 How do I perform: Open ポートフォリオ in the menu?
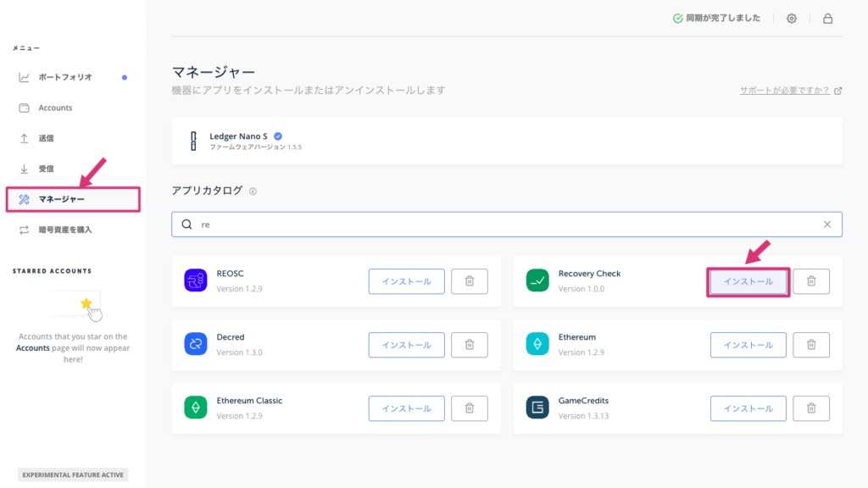[x=64, y=77]
